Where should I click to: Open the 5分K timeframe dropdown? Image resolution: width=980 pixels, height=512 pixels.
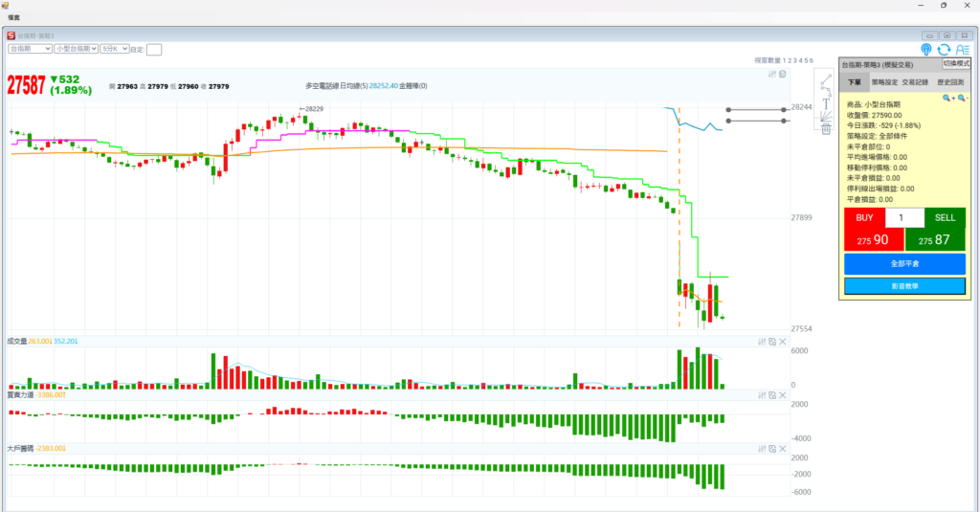click(x=114, y=48)
